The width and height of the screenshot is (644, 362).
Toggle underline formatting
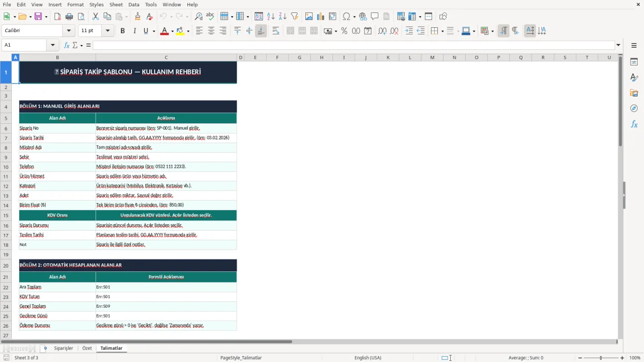pyautogui.click(x=145, y=31)
